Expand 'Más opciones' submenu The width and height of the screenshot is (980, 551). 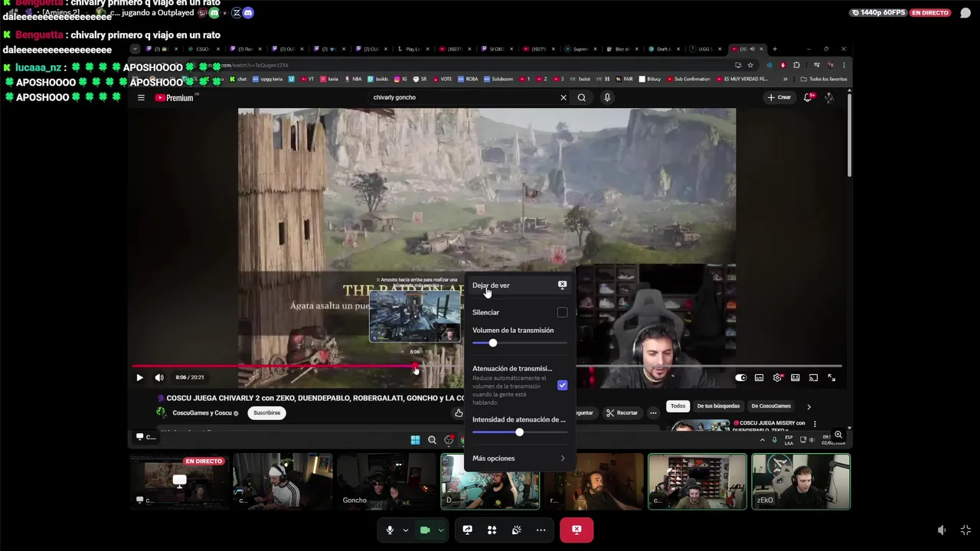pyautogui.click(x=520, y=458)
